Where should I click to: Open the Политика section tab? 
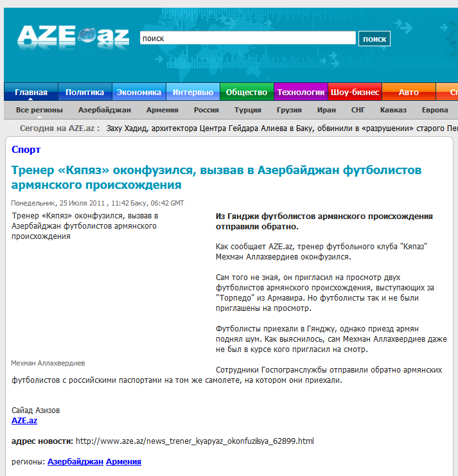point(85,92)
